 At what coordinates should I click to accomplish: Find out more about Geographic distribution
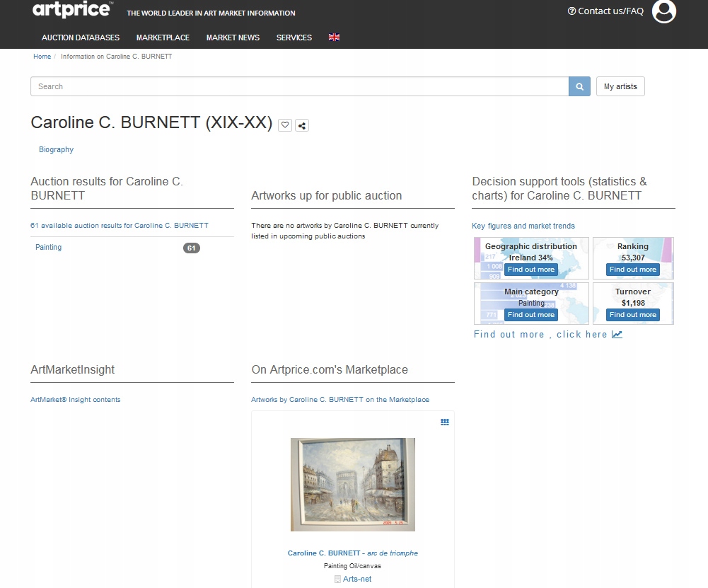[531, 270]
